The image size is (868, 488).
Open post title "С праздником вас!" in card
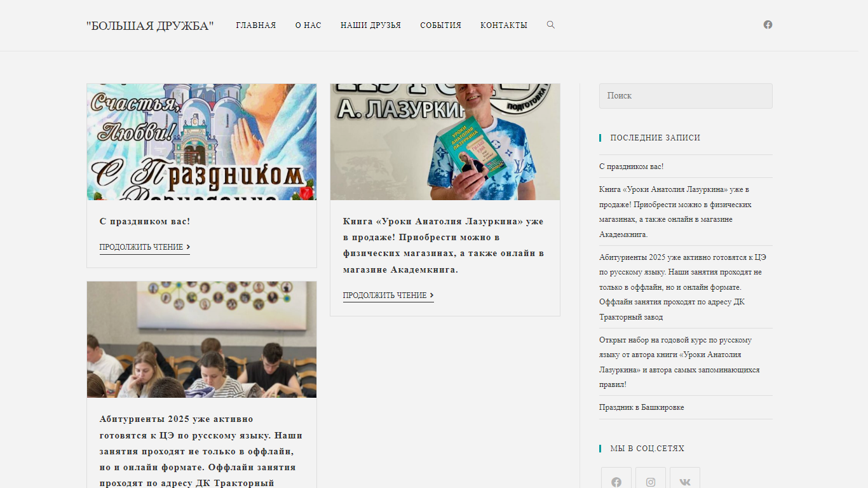click(145, 222)
